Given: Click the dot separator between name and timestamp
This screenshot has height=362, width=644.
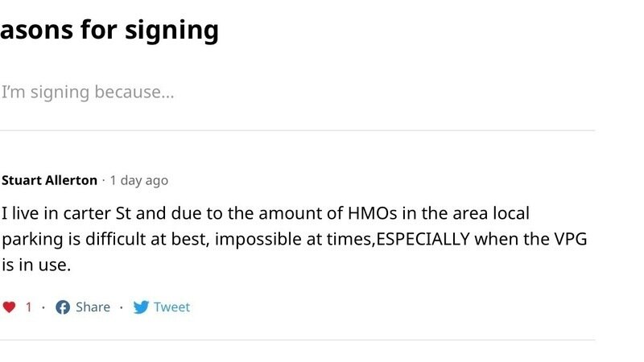Looking at the screenshot, I should tap(103, 180).
